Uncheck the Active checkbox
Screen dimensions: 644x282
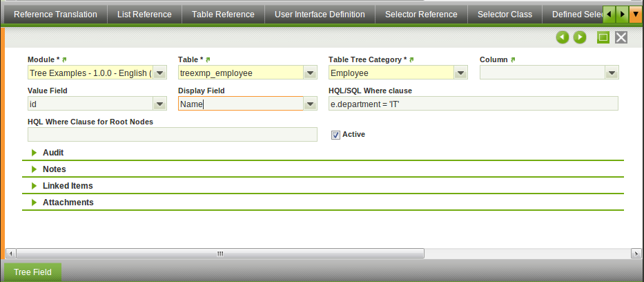[x=336, y=135]
